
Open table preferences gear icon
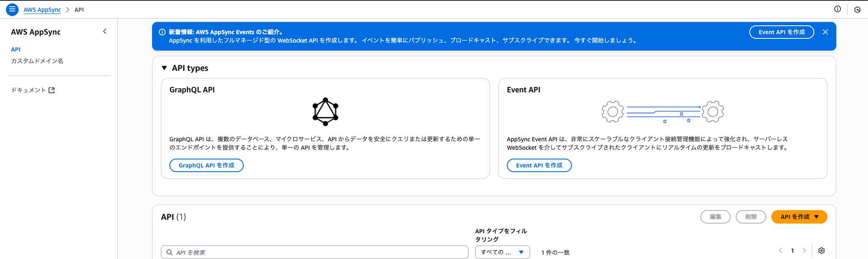[821, 251]
